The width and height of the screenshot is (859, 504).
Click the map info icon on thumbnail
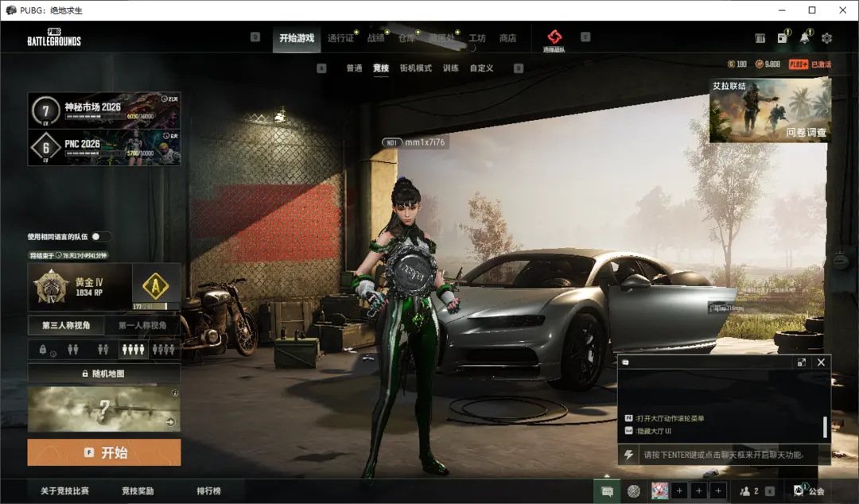(175, 393)
